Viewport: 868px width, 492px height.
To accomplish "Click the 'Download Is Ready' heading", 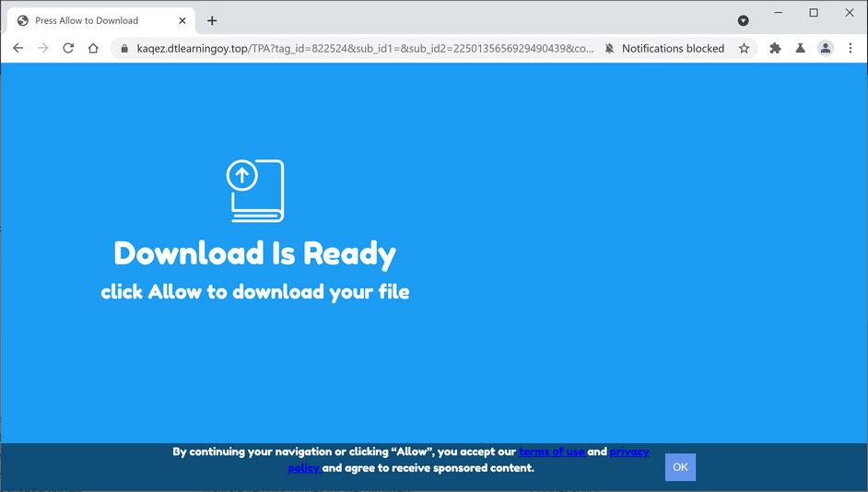I will click(x=254, y=254).
